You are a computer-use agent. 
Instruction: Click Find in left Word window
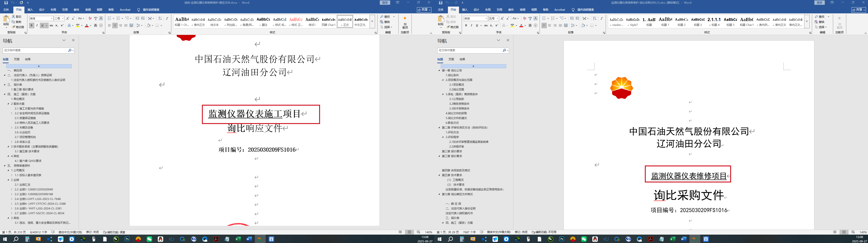pyautogui.click(x=385, y=17)
